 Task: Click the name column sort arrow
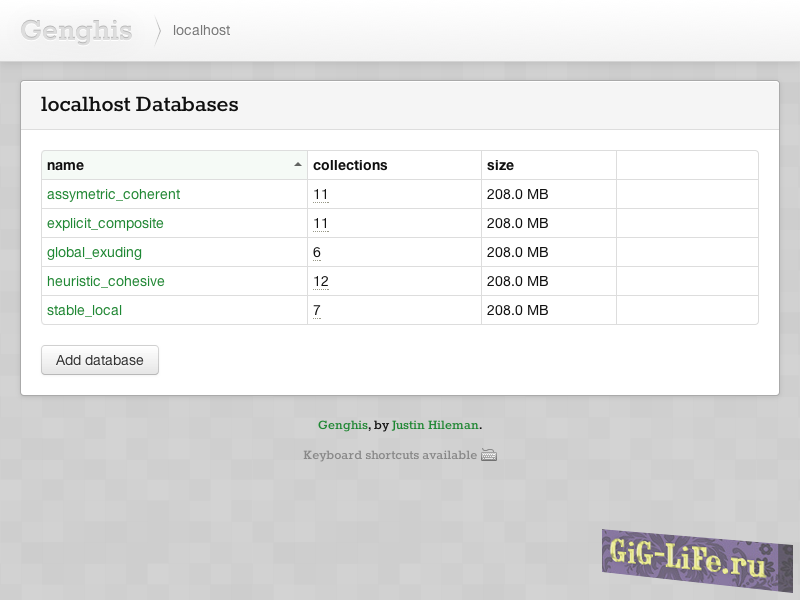point(297,165)
